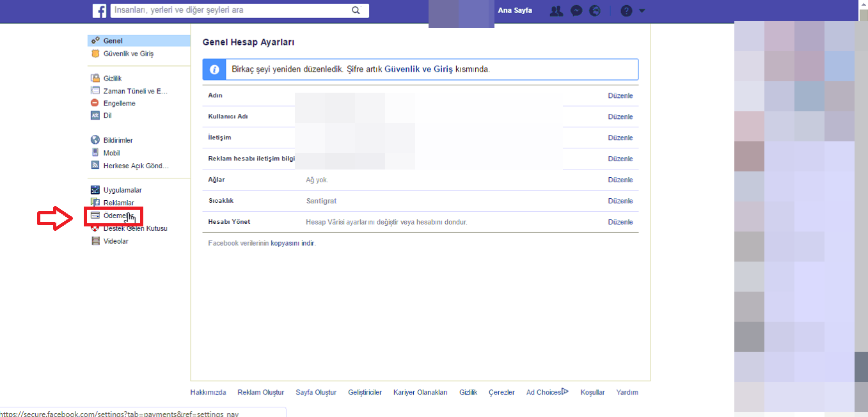Open Hakkımızda footer link

click(209, 392)
